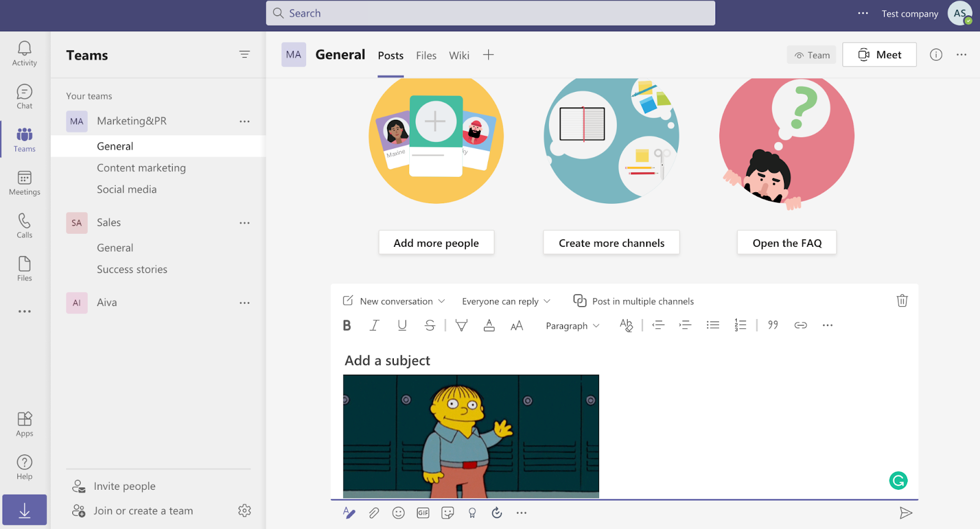Insert a hyperlink
This screenshot has width=980, height=529.
tap(801, 325)
